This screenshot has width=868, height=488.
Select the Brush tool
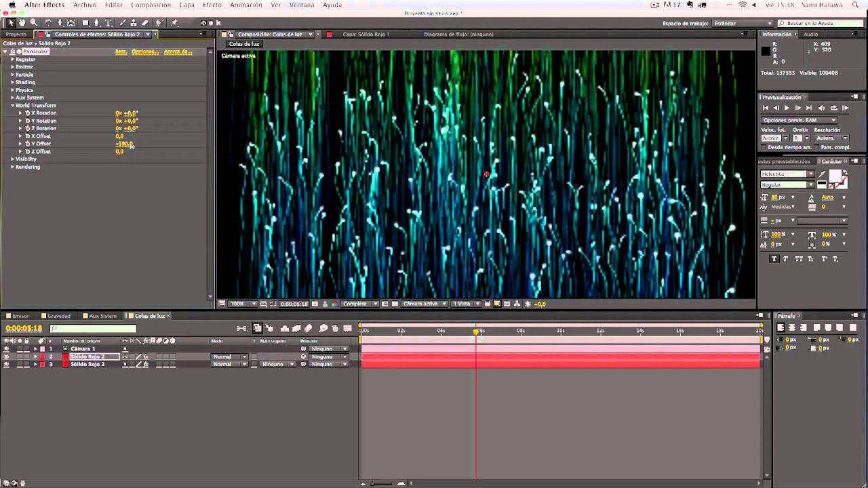123,22
